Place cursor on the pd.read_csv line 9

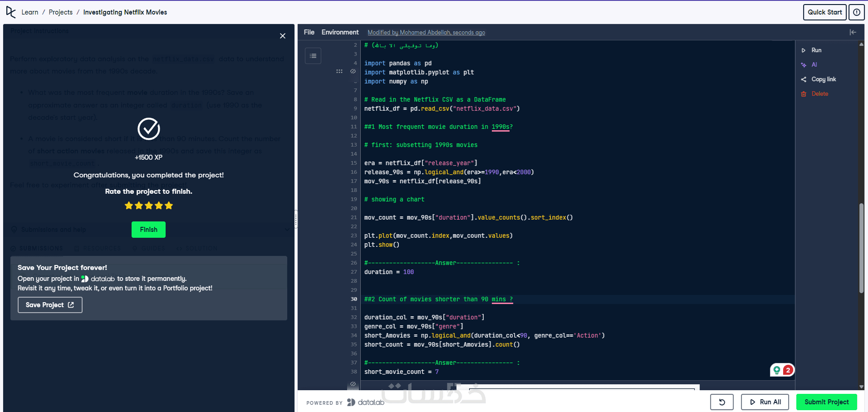click(x=442, y=108)
